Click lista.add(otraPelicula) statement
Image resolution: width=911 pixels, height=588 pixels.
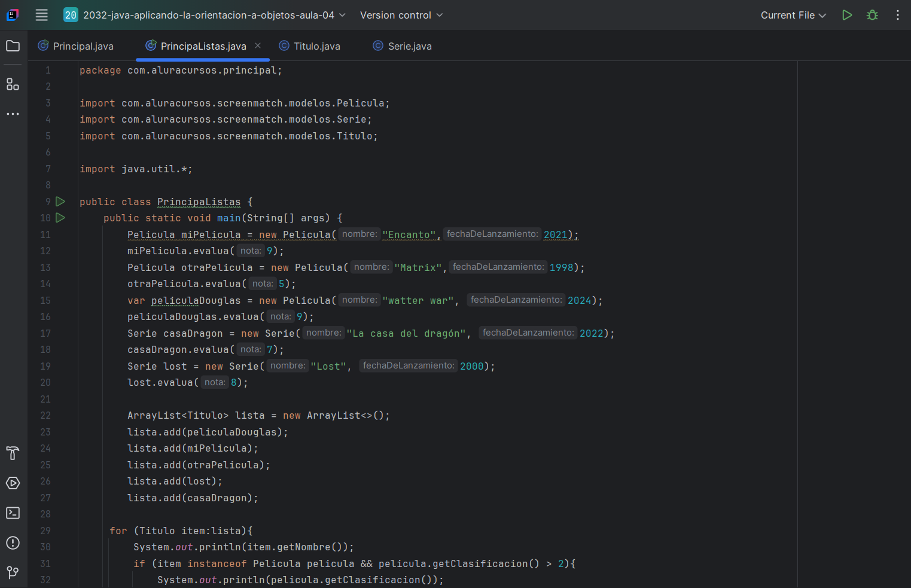coord(199,465)
